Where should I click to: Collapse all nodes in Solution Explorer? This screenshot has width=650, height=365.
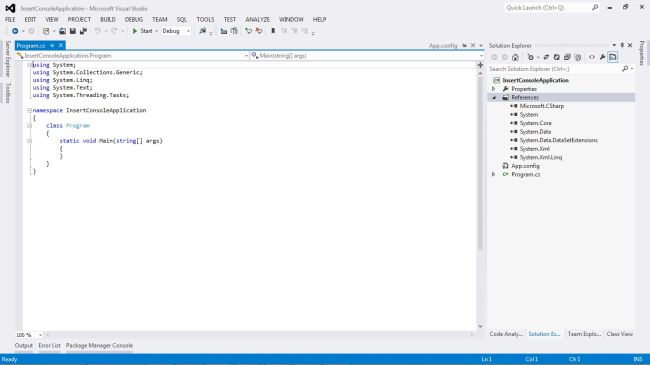click(x=567, y=57)
